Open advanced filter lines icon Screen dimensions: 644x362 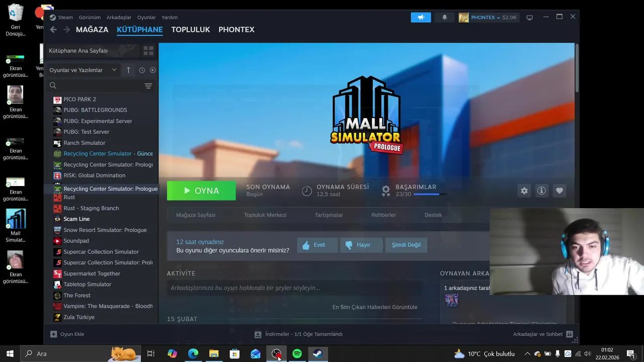(x=148, y=86)
